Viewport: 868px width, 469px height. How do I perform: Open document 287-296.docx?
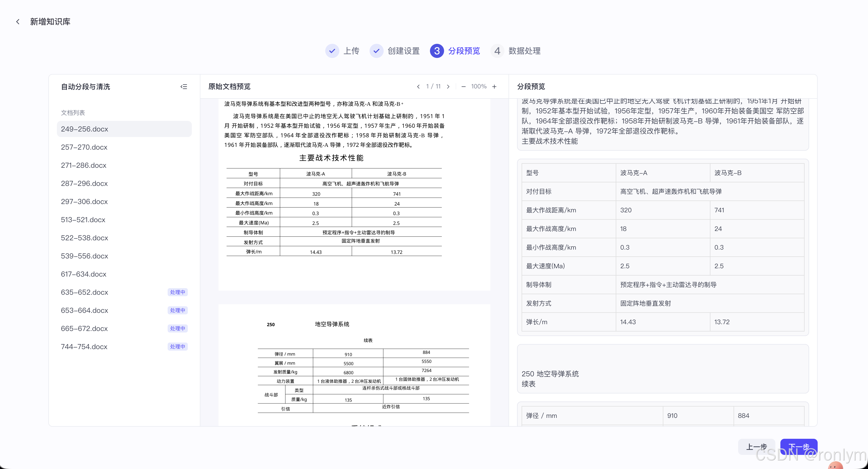click(x=124, y=184)
